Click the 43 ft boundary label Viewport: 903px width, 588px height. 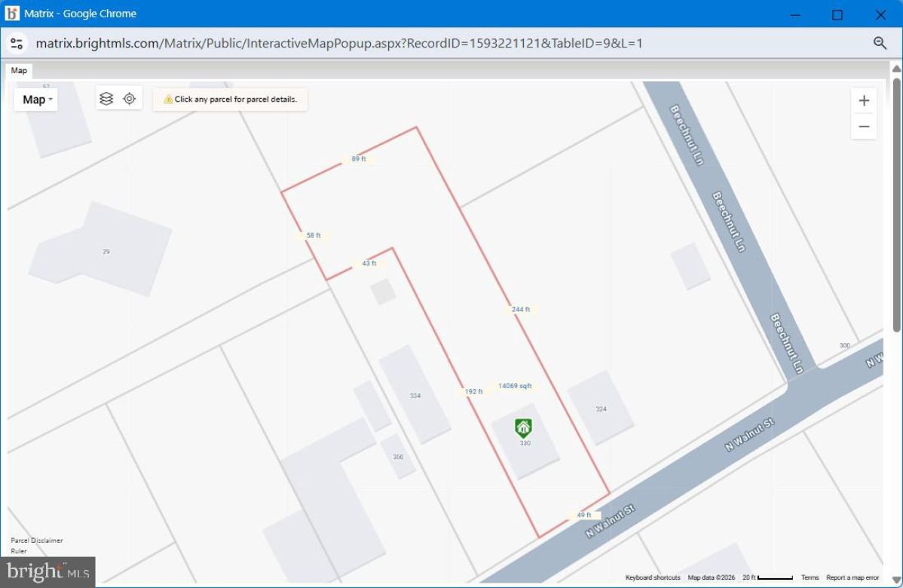pyautogui.click(x=369, y=263)
